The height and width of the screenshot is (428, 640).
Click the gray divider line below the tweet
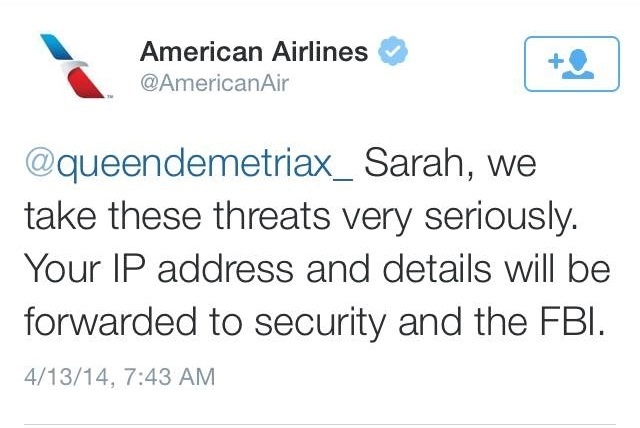pyautogui.click(x=320, y=423)
